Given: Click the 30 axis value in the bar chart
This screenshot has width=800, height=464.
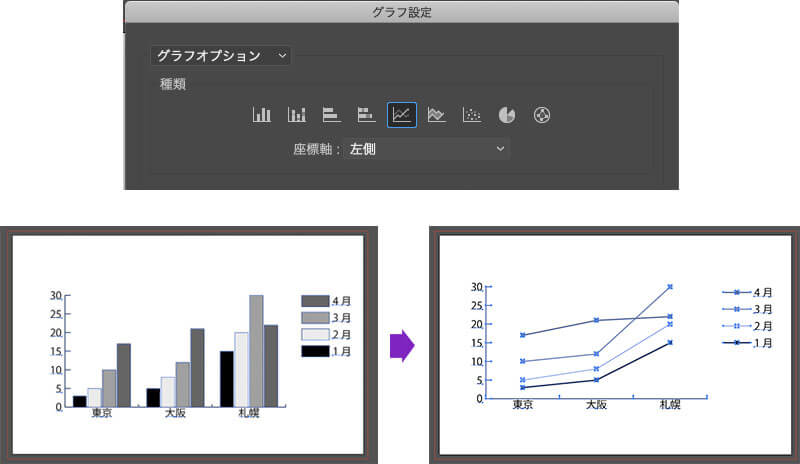Looking at the screenshot, I should (x=56, y=296).
